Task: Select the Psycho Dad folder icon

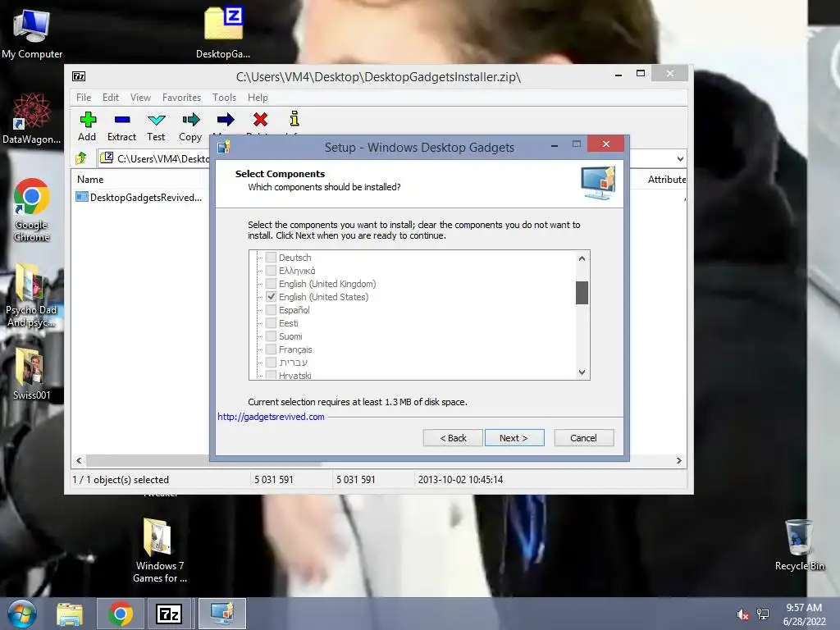Action: [31, 295]
